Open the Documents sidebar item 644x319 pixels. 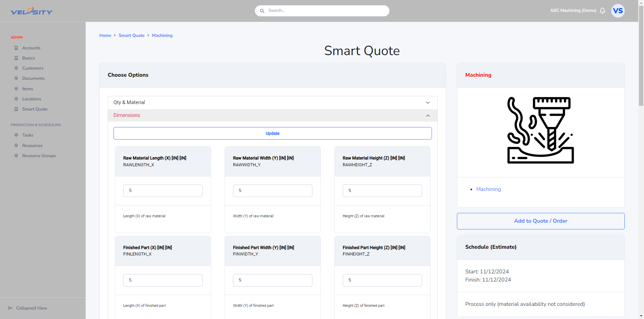[33, 78]
